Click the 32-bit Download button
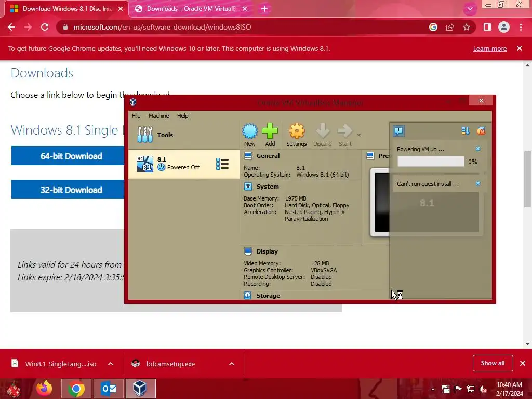The height and width of the screenshot is (399, 532). [x=68, y=190]
